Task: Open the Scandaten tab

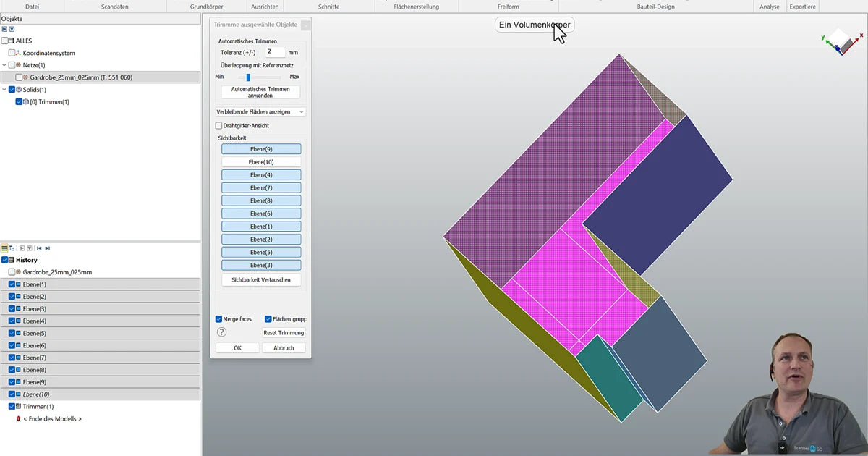Action: (115, 7)
